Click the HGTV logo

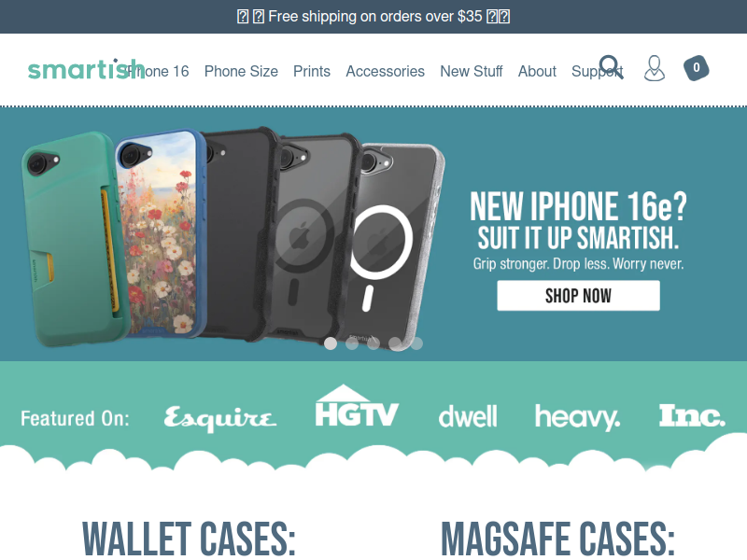point(357,406)
